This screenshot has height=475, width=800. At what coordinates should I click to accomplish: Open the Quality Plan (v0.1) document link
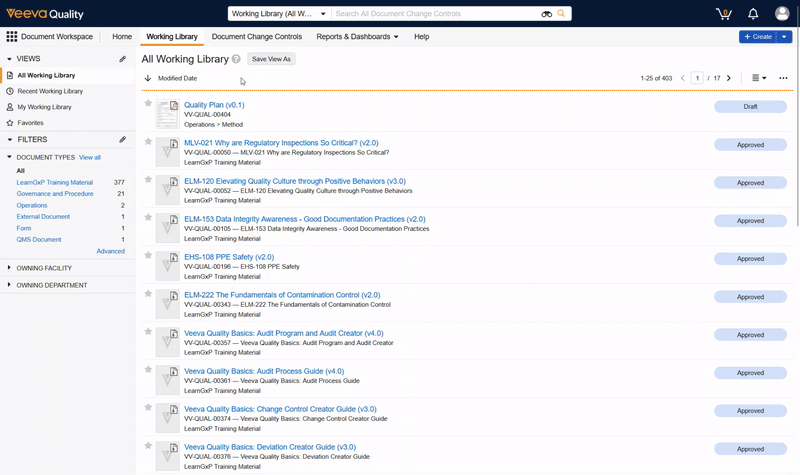tap(214, 105)
